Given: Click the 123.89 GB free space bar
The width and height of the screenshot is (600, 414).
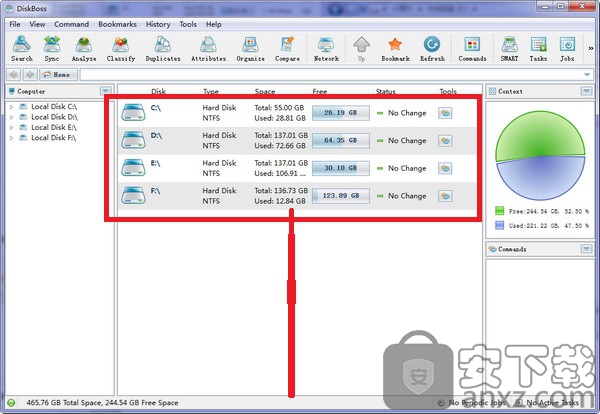Looking at the screenshot, I should tap(341, 196).
